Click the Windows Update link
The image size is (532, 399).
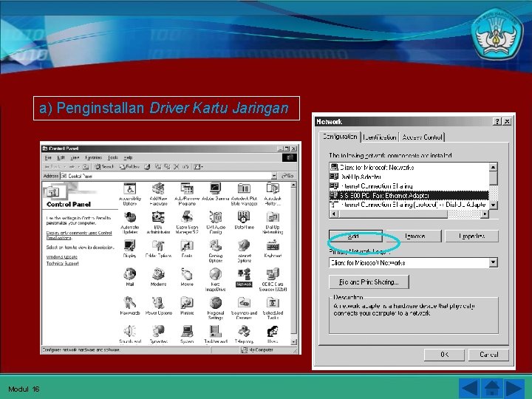pyautogui.click(x=62, y=257)
